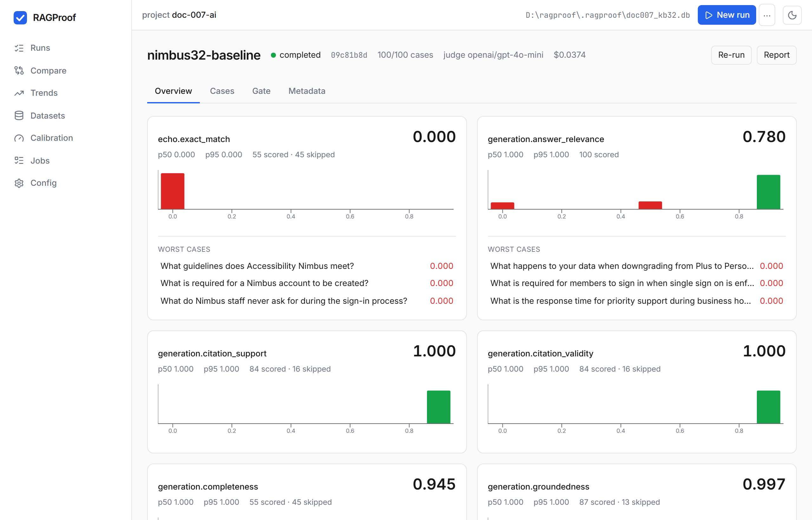
Task: Click the 0.780 answer relevance score
Action: (x=764, y=137)
